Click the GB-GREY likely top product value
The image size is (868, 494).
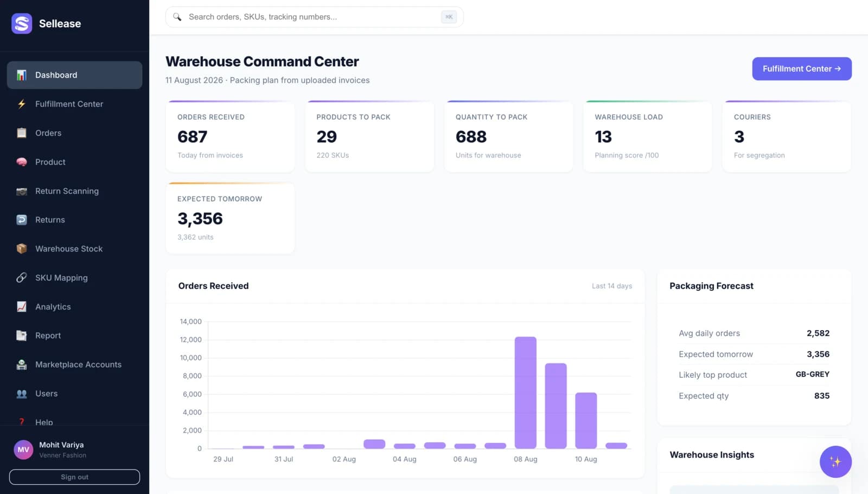tap(812, 375)
